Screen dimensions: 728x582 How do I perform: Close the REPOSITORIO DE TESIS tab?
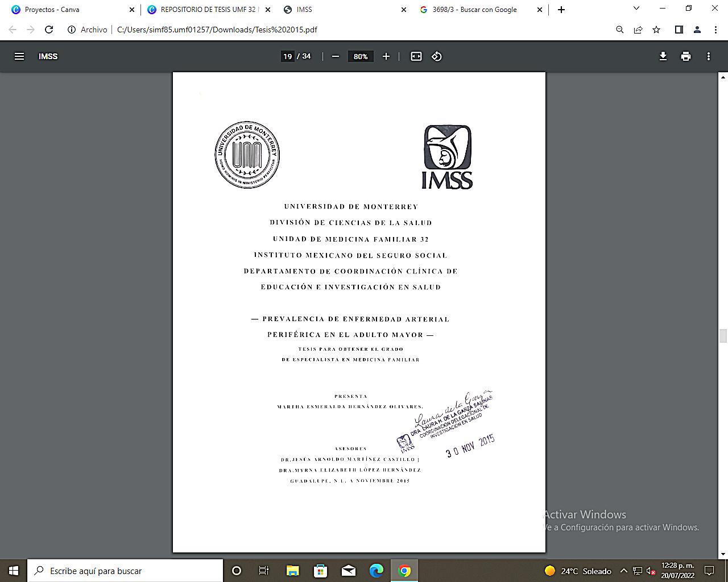[268, 10]
